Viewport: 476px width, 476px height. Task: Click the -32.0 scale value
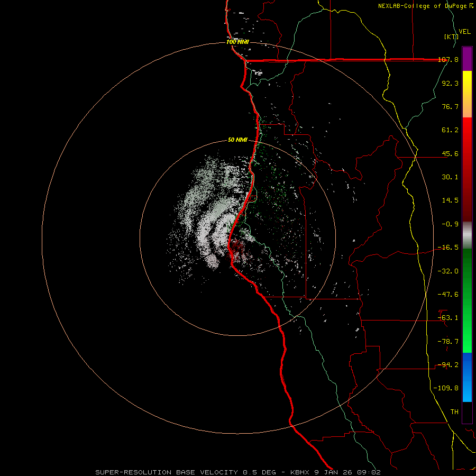pyautogui.click(x=448, y=271)
